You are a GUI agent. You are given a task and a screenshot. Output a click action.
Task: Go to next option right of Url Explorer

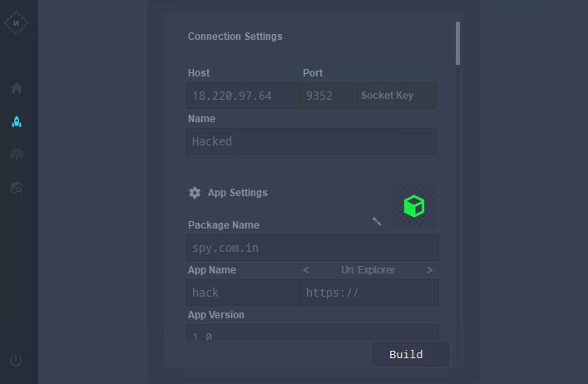click(430, 270)
